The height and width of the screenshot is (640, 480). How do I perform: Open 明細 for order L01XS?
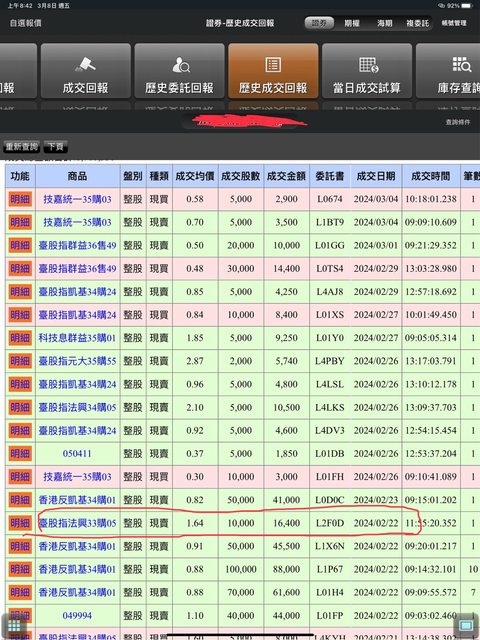pos(20,315)
